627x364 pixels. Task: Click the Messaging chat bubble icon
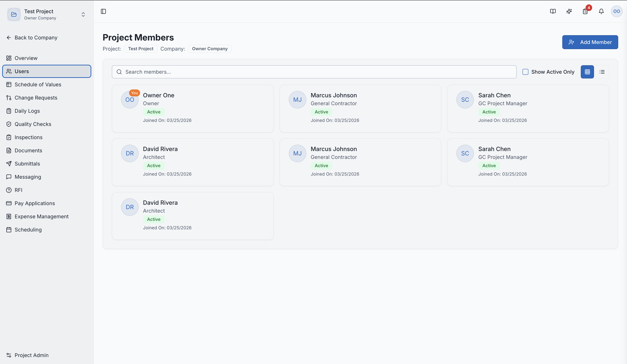tap(9, 177)
